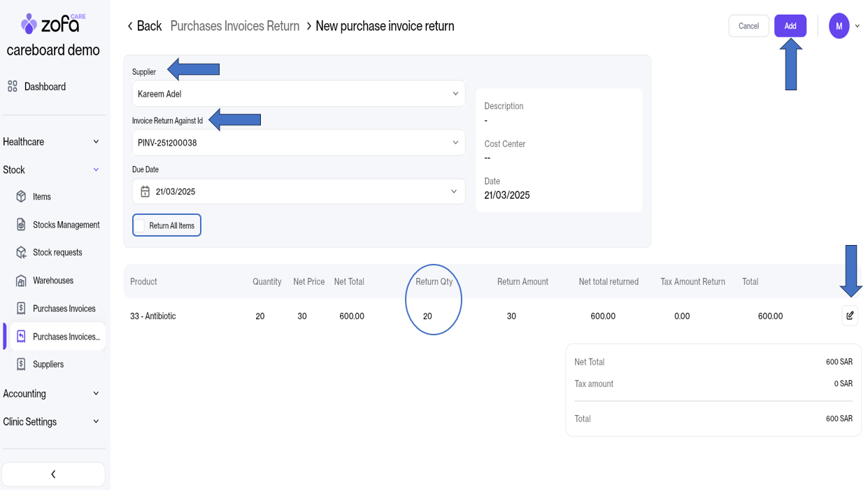868x490 pixels.
Task: Open Purchases Invoices in the sidebar
Action: [x=64, y=309]
